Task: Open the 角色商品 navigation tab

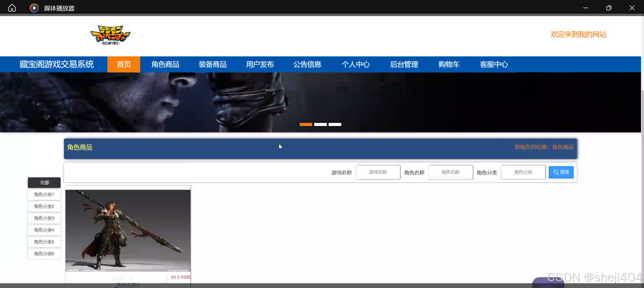Action: [165, 64]
